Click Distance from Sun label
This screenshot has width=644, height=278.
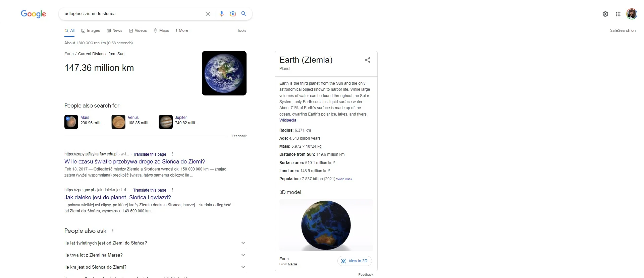(x=297, y=154)
